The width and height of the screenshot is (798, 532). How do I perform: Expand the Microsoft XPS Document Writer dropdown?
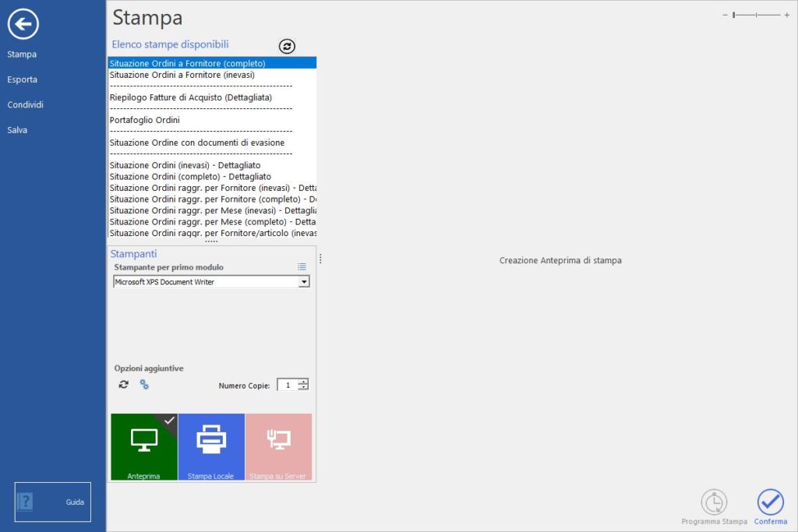coord(304,282)
